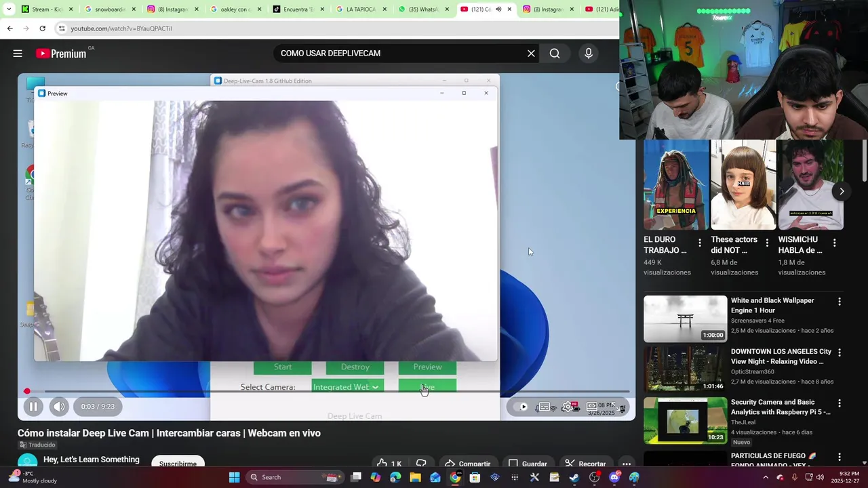
Task: Mute the video player volume
Action: point(59,407)
